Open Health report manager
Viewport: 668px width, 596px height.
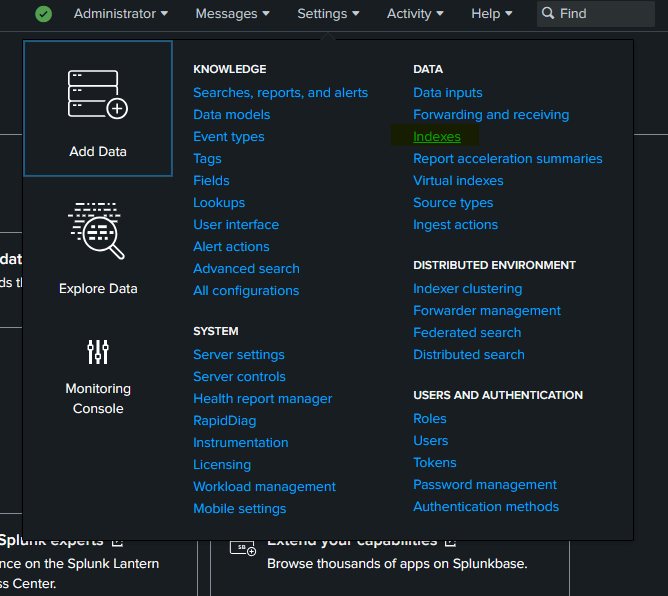262,399
